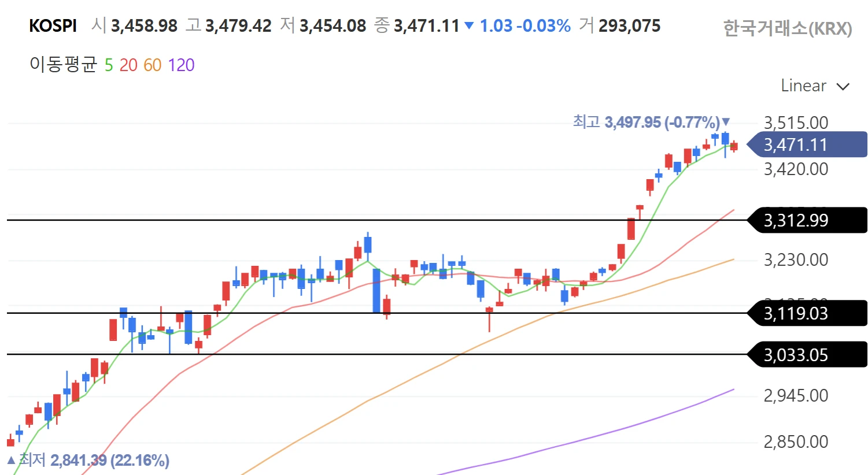Click the 이동평균 label
The width and height of the screenshot is (868, 475).
tap(63, 65)
